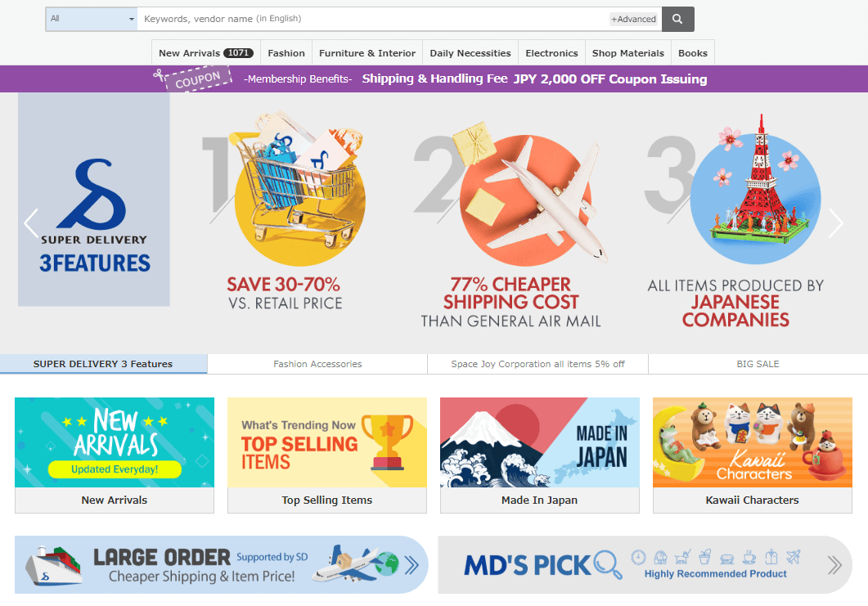The image size is (868, 606).
Task: Click the double chevron on Large Order banner
Action: pos(412,565)
